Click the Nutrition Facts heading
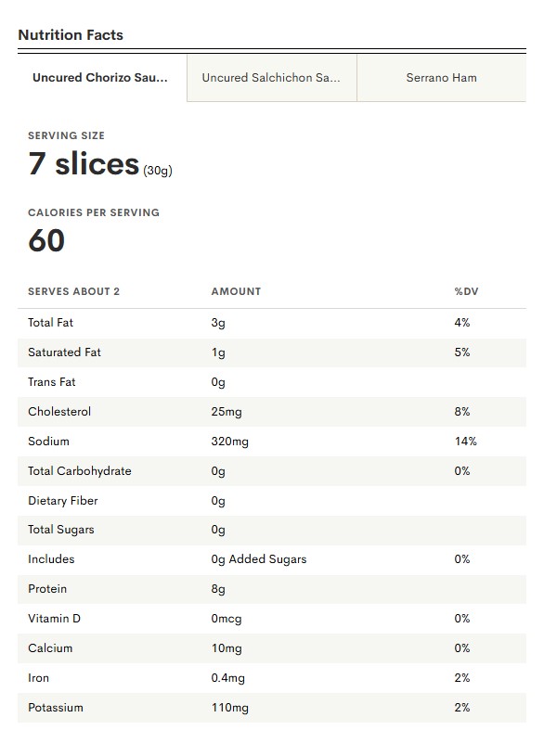This screenshot has height=756, width=544. tap(71, 34)
